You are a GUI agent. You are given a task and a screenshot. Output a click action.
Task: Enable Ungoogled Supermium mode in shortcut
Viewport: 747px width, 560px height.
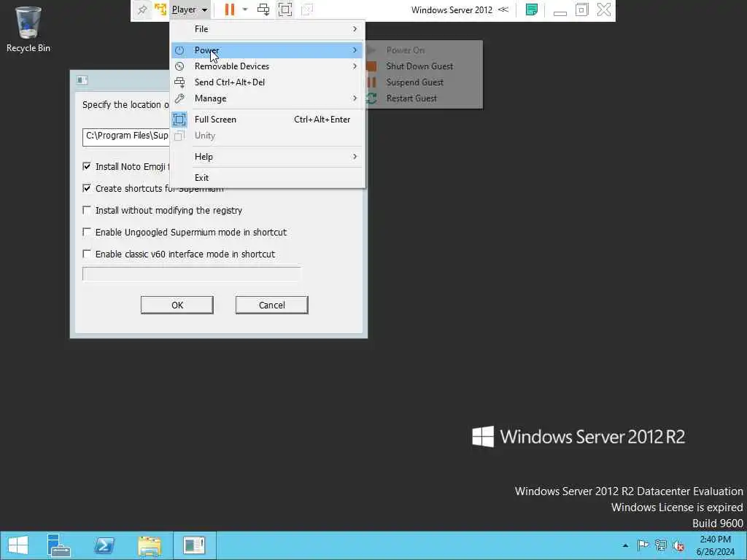coord(87,232)
